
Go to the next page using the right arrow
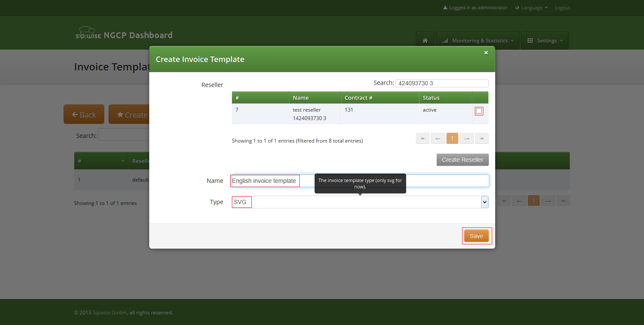466,138
